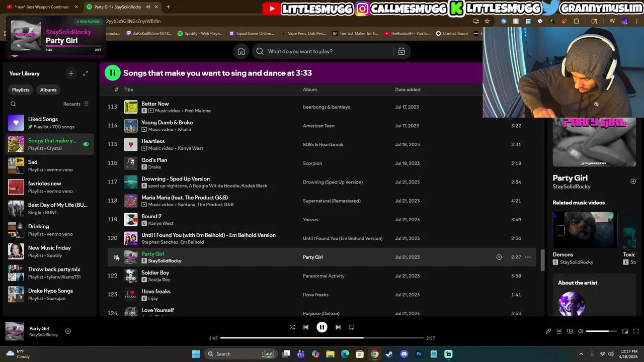The image size is (644, 362).
Task: Open Squid Game Online bookmark
Action: 252,33
